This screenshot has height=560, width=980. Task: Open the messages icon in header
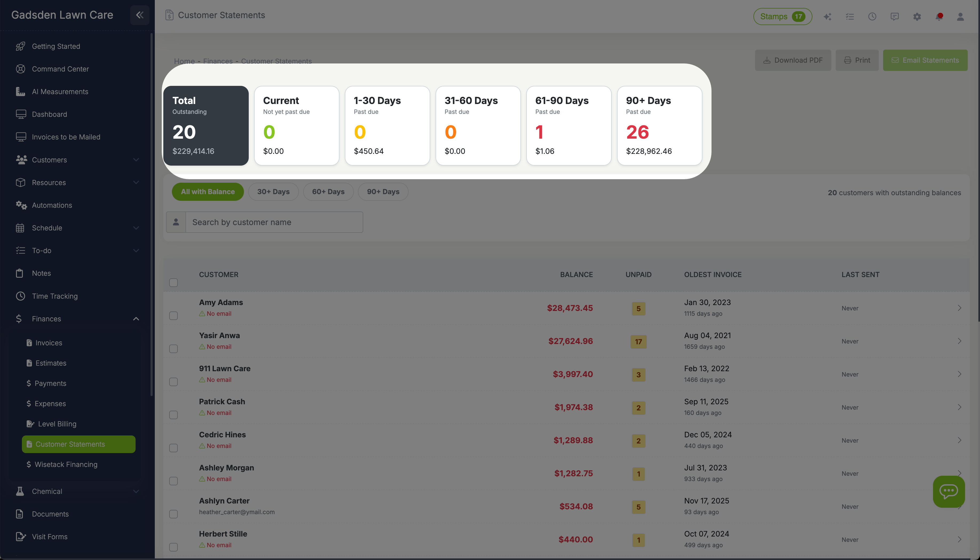(x=894, y=17)
